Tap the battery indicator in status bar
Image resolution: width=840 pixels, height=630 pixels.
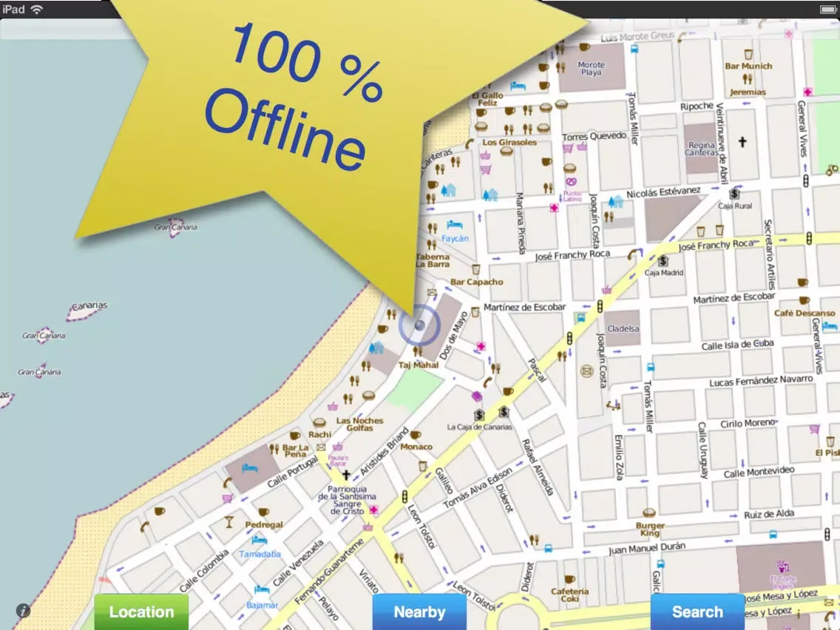[827, 9]
